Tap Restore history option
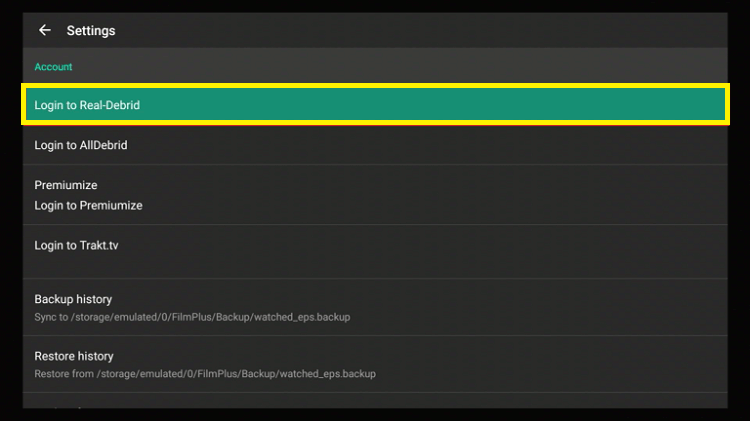Image resolution: width=750 pixels, height=421 pixels. pyautogui.click(x=375, y=364)
